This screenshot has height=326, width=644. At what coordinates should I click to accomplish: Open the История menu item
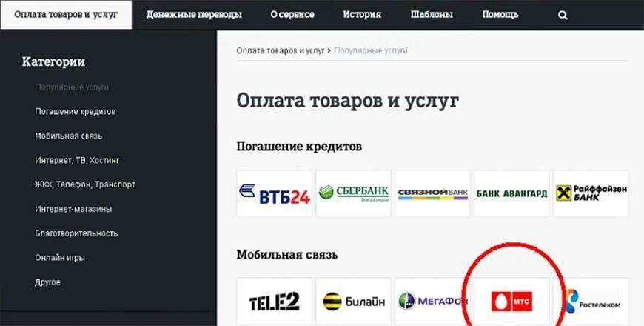pos(362,15)
